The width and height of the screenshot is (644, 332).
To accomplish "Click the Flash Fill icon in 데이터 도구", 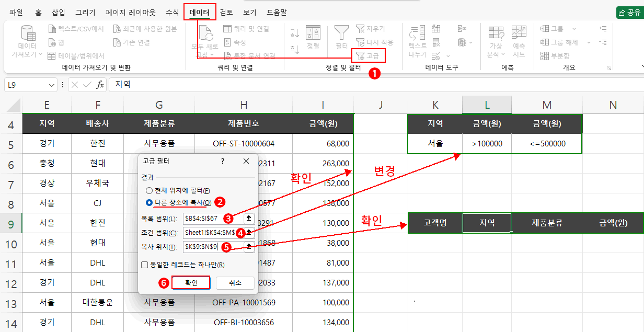I will click(436, 29).
